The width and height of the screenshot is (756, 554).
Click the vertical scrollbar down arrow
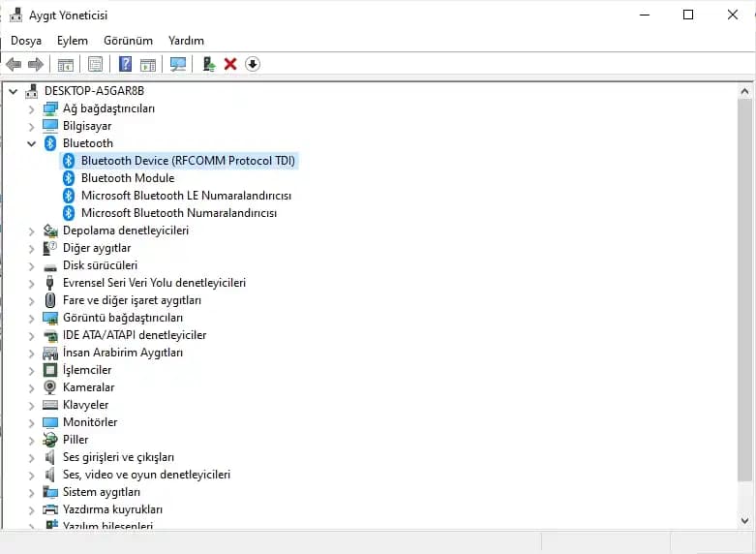[744, 521]
